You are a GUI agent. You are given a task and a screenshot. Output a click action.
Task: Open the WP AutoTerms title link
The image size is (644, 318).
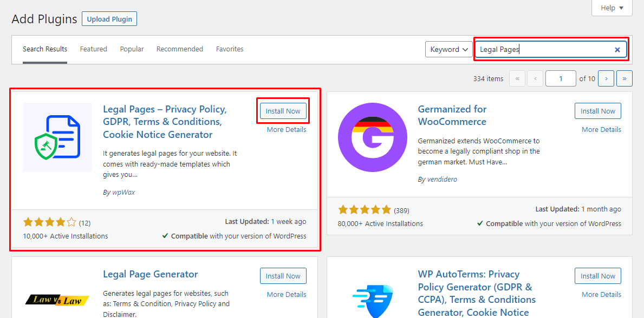point(477,293)
